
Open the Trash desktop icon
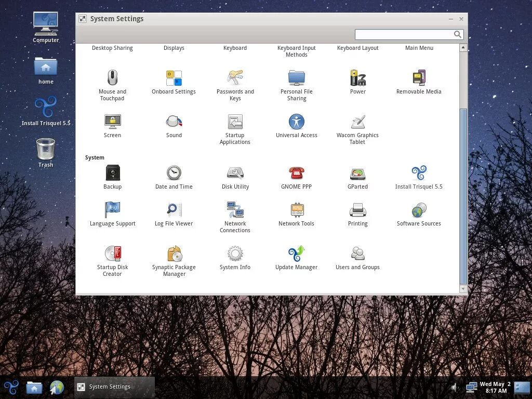point(46,153)
